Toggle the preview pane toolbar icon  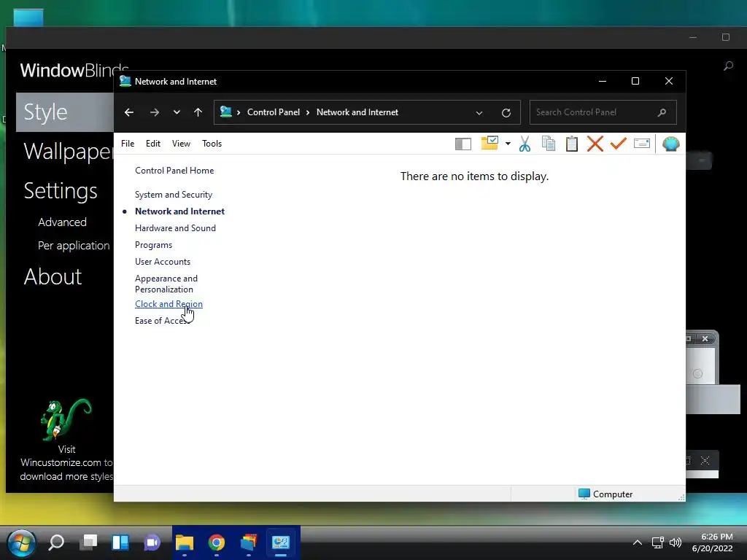(463, 144)
